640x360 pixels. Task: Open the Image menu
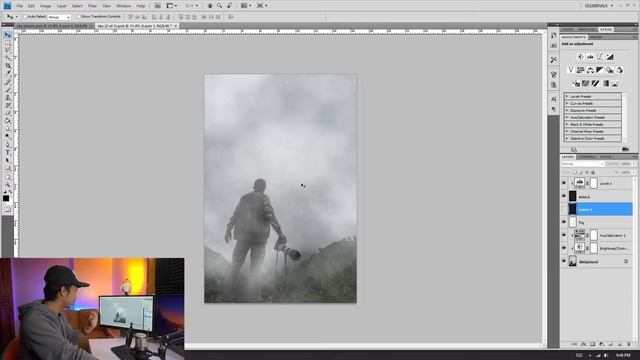point(45,6)
